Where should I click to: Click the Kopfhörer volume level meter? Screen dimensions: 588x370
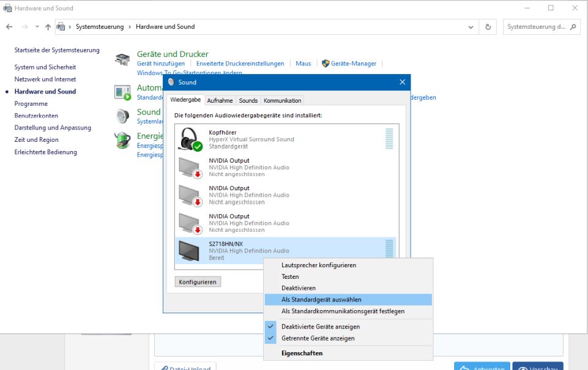point(389,139)
